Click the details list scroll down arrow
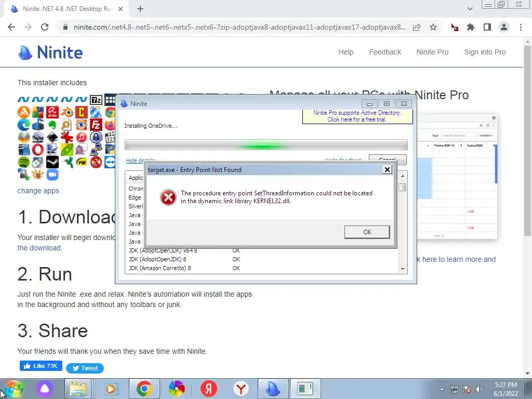This screenshot has width=532, height=399. click(403, 269)
